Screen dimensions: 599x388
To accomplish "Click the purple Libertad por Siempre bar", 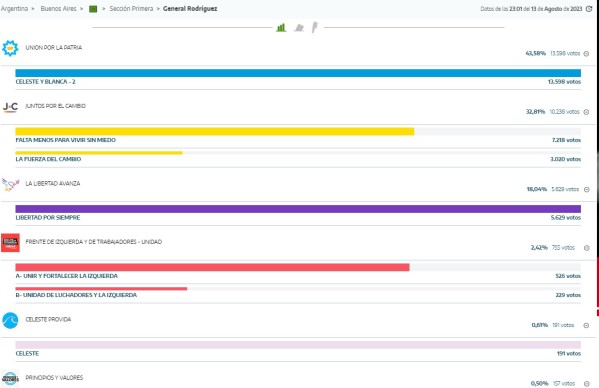I will click(x=298, y=209).
